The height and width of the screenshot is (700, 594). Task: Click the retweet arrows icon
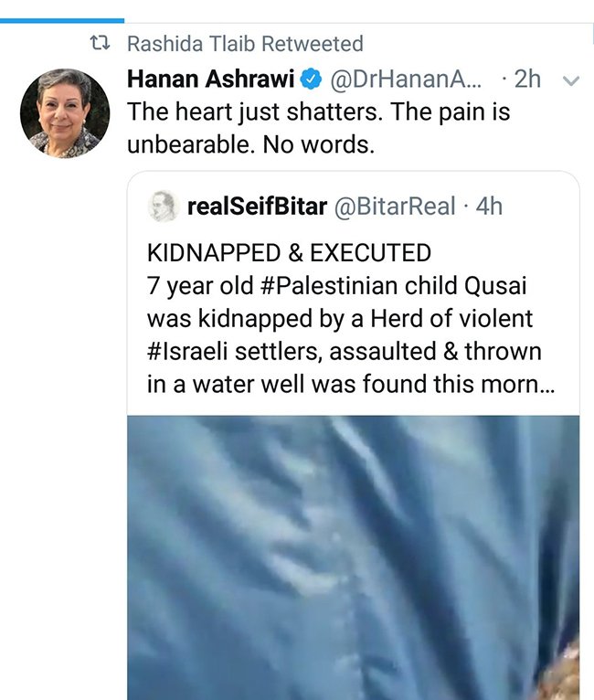point(100,44)
